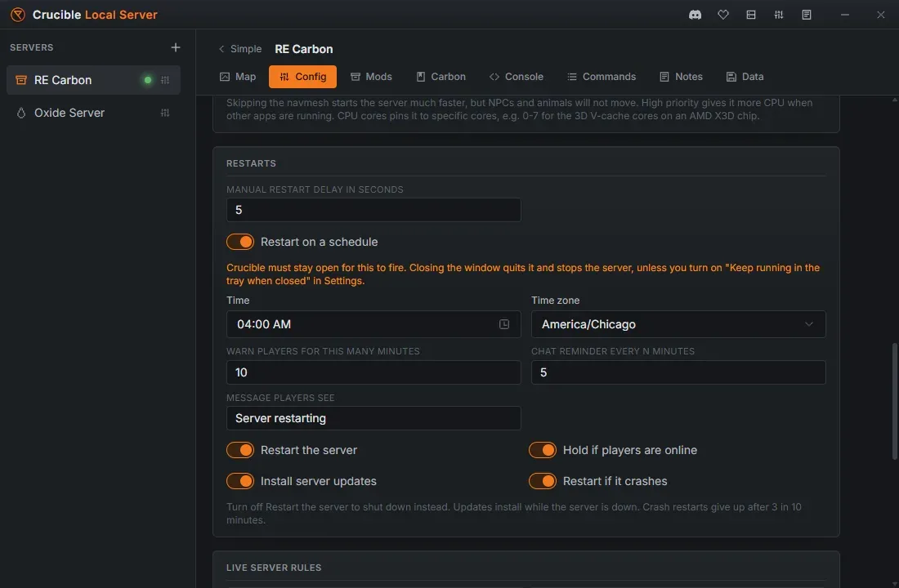Click the warn players minutes field

373,372
